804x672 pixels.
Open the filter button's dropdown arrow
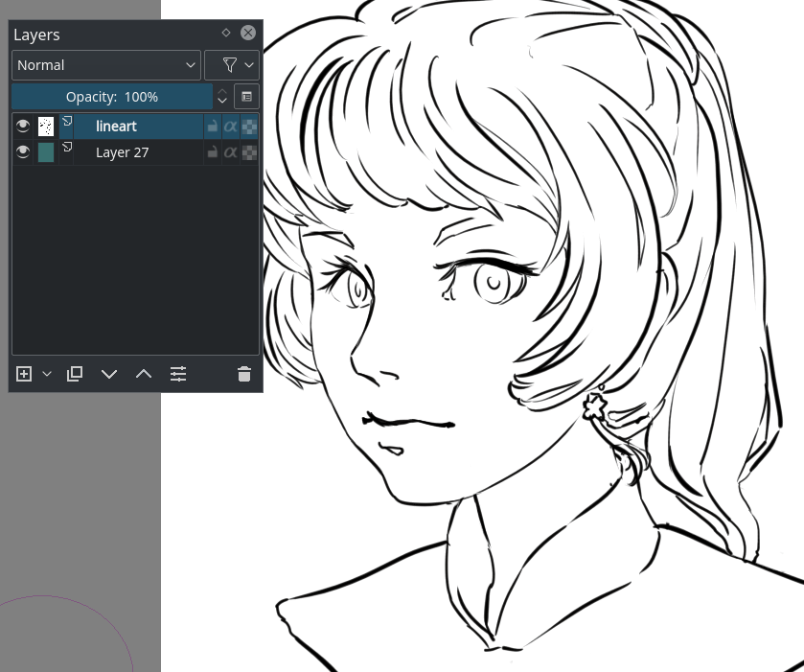pos(249,64)
